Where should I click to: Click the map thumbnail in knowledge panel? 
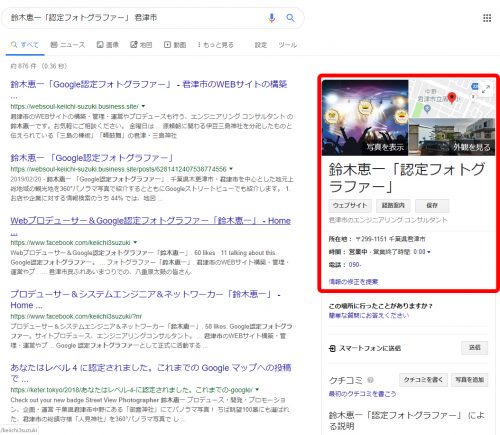coord(452,99)
